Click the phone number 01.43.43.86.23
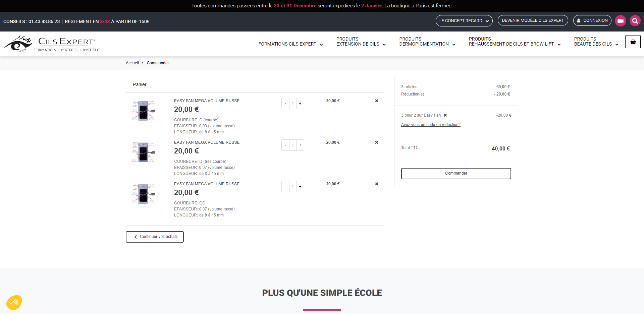644x314 pixels. (x=44, y=21)
